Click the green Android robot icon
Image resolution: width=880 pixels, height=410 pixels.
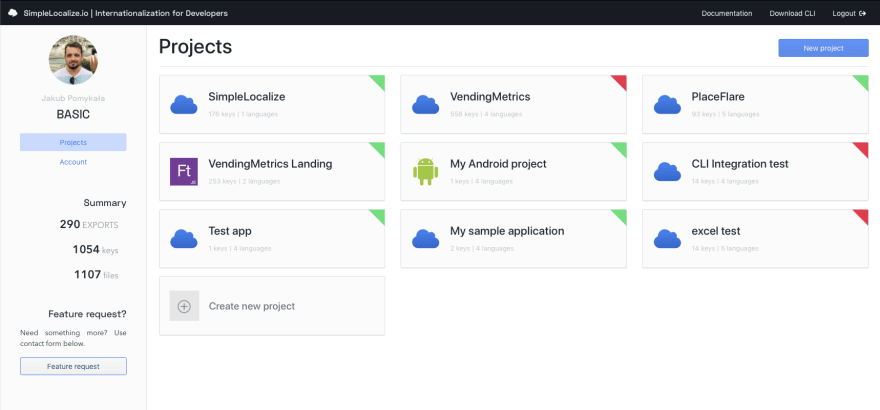pyautogui.click(x=425, y=172)
